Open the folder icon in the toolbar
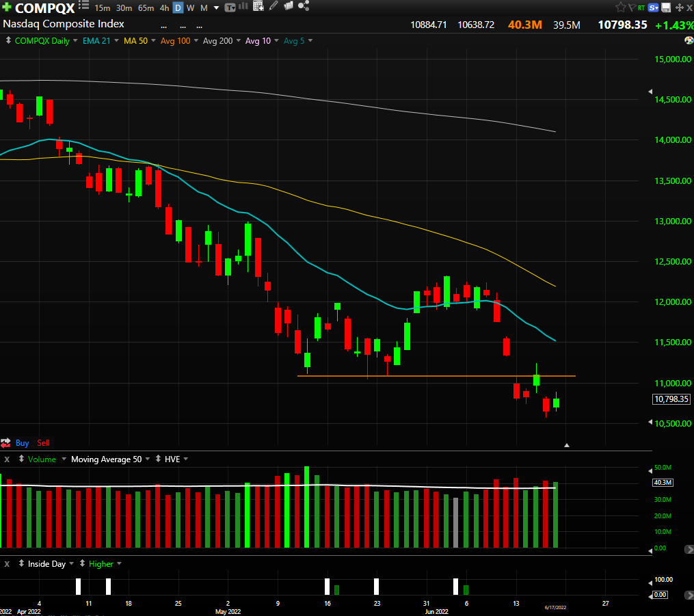This screenshot has width=694, height=616. pos(289,5)
